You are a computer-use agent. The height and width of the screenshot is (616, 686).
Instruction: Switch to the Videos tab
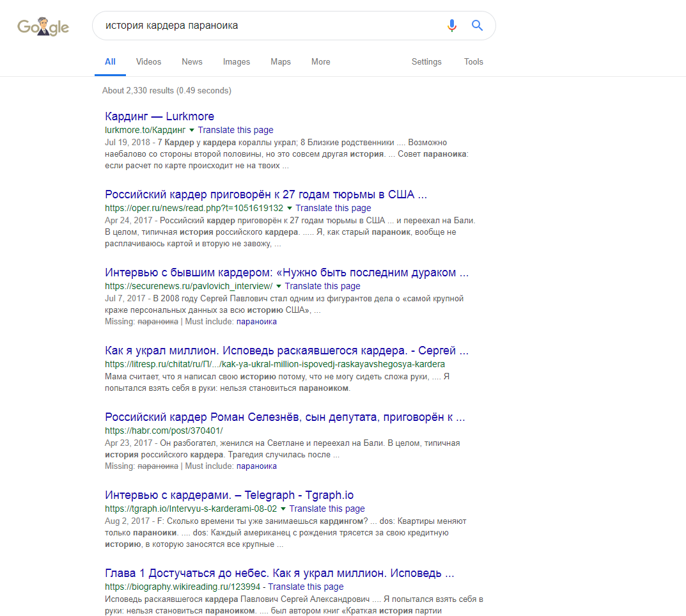tap(148, 62)
